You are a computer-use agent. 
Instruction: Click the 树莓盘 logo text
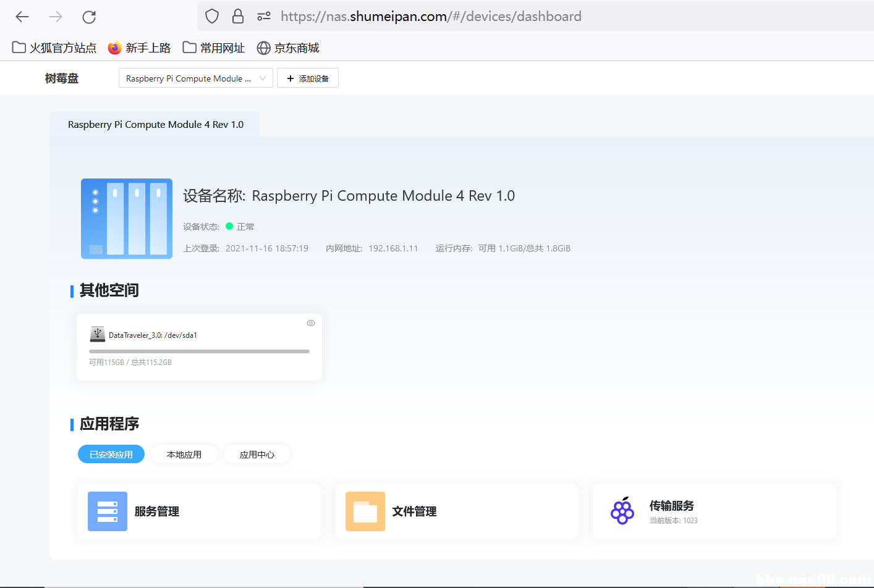click(62, 78)
